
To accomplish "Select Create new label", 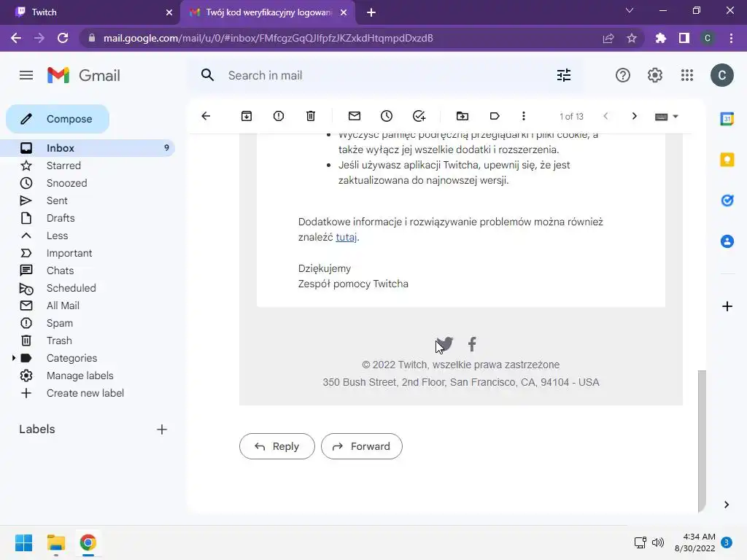I will tap(85, 393).
